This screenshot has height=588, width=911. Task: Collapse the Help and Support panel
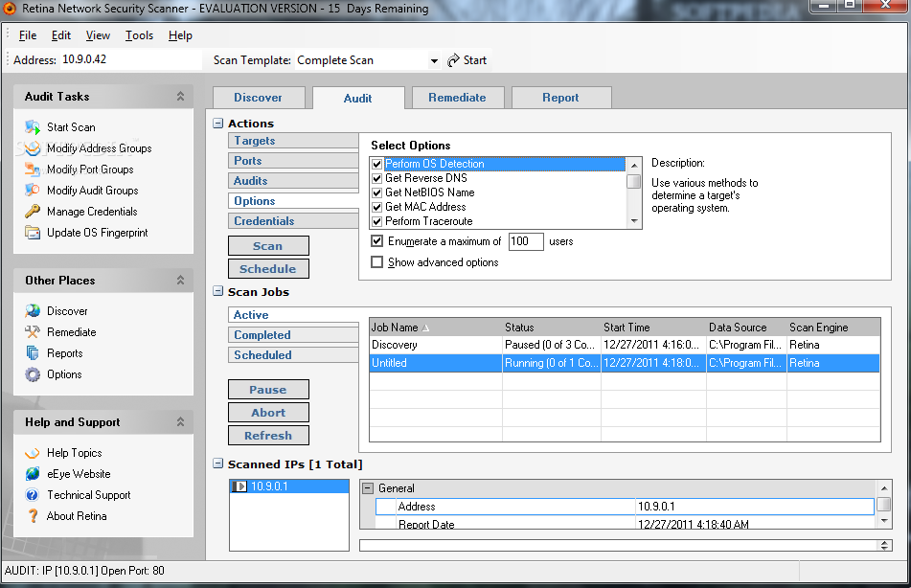pos(181,421)
